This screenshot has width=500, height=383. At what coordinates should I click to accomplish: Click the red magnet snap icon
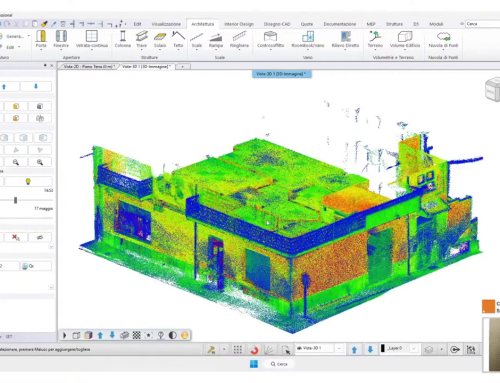point(254,350)
